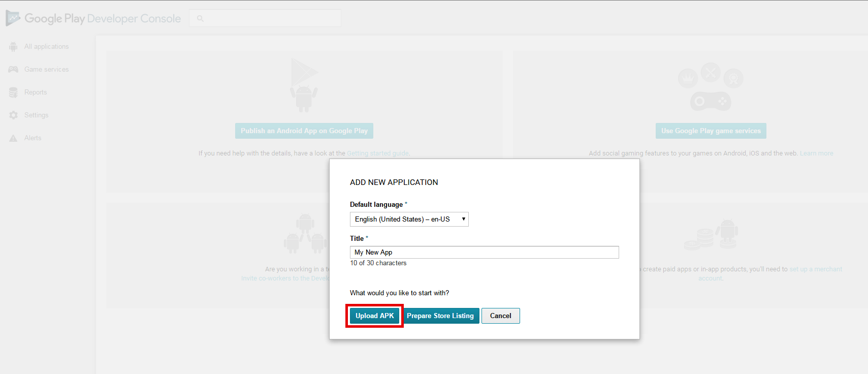
Task: Click the All applications Android icon
Action: pyautogui.click(x=13, y=46)
